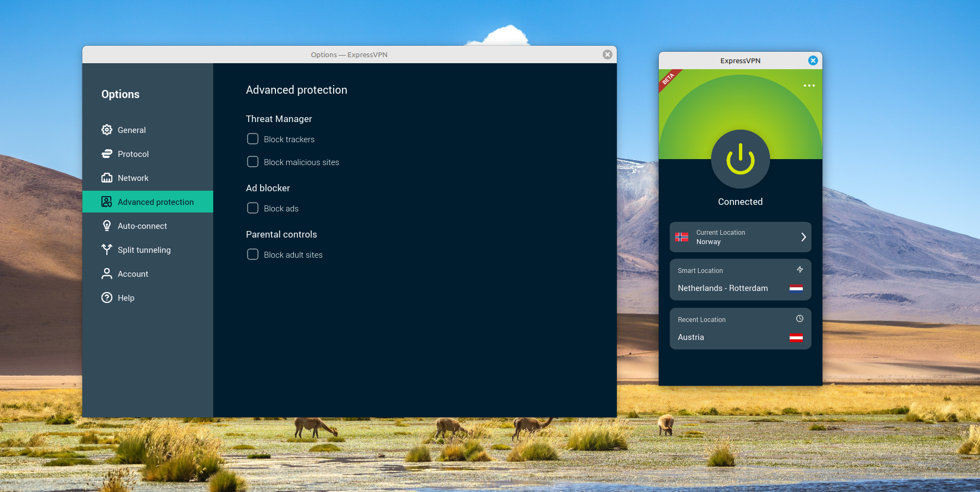
Task: Click the General gear icon in sidebar
Action: coord(107,130)
